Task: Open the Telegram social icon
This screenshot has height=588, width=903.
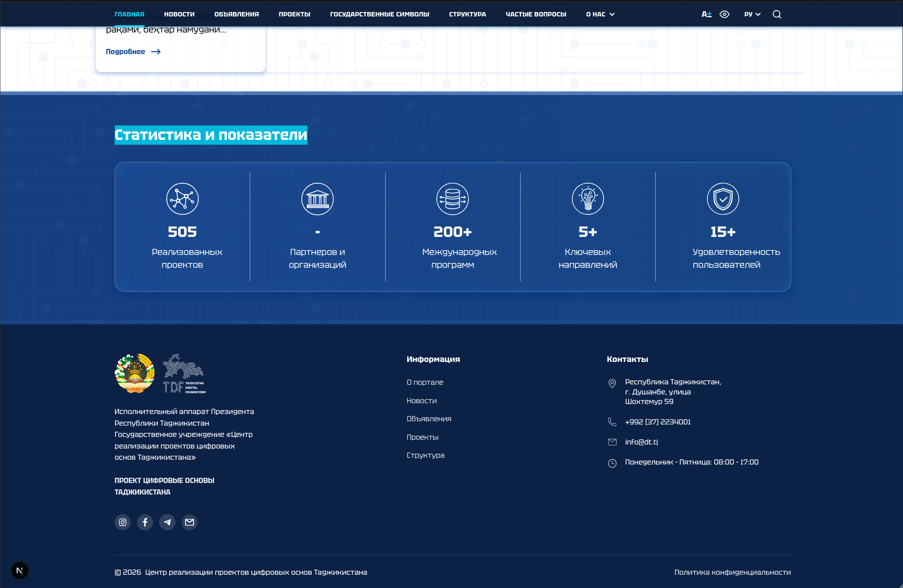Action: coord(167,522)
